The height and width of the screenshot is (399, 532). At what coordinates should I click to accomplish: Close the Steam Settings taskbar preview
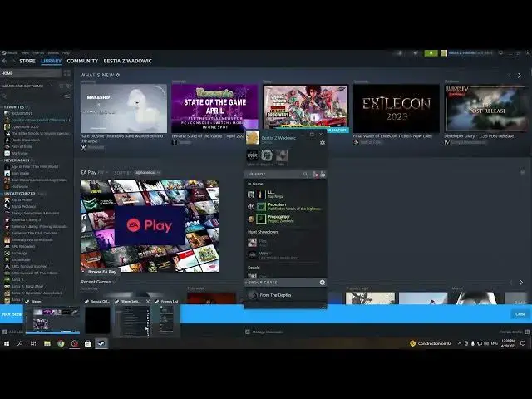coord(148,301)
